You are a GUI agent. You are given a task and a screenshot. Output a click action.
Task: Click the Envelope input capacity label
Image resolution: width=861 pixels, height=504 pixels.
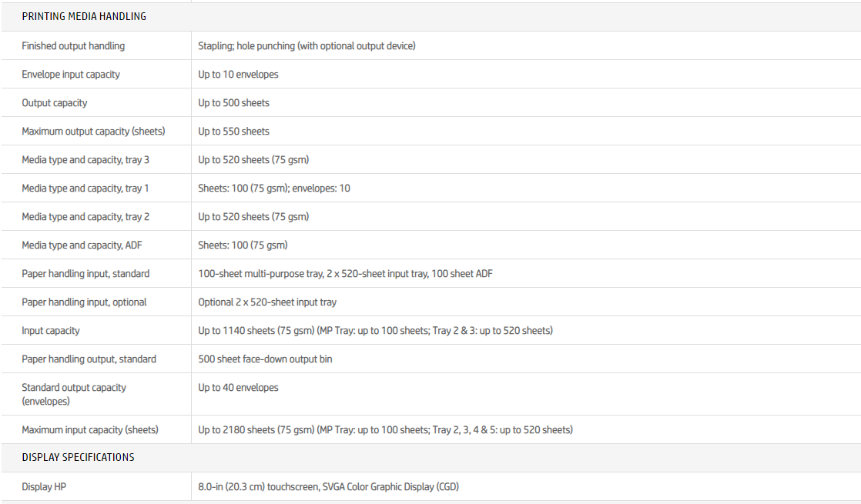pyautogui.click(x=71, y=75)
